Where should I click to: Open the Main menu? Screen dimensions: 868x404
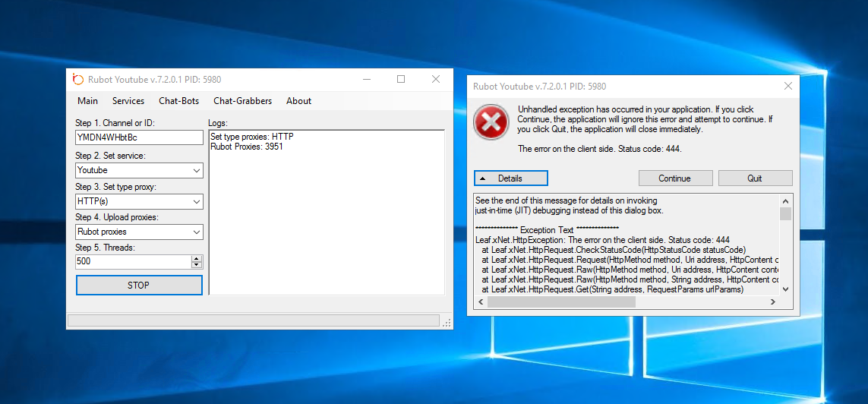click(87, 101)
